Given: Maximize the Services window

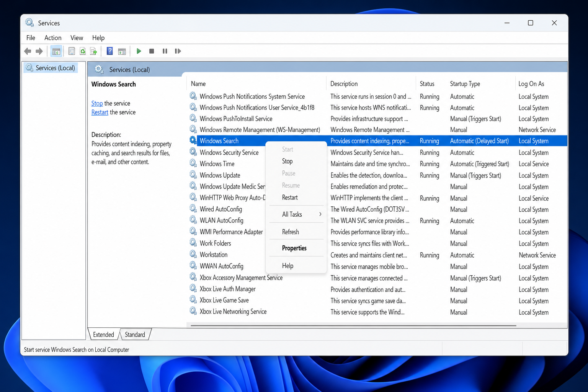Looking at the screenshot, I should click(531, 23).
